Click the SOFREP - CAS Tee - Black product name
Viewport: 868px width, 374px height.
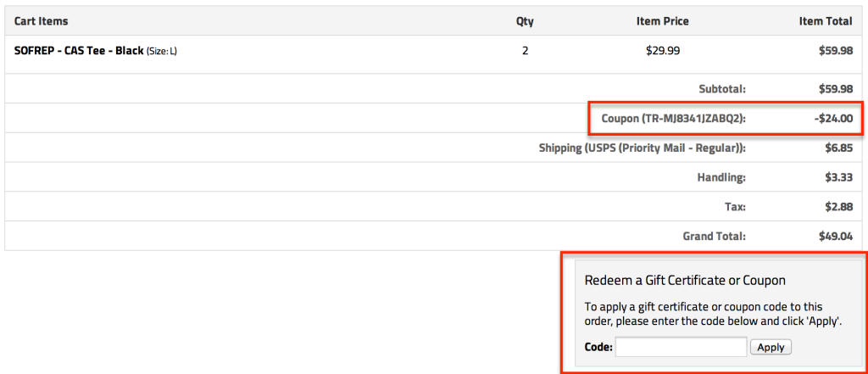click(x=79, y=51)
